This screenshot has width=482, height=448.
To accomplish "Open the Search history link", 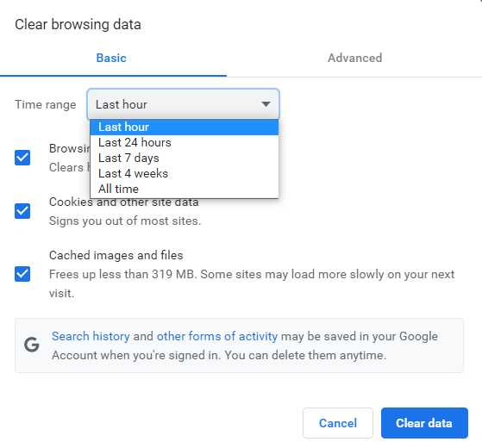I will [91, 336].
